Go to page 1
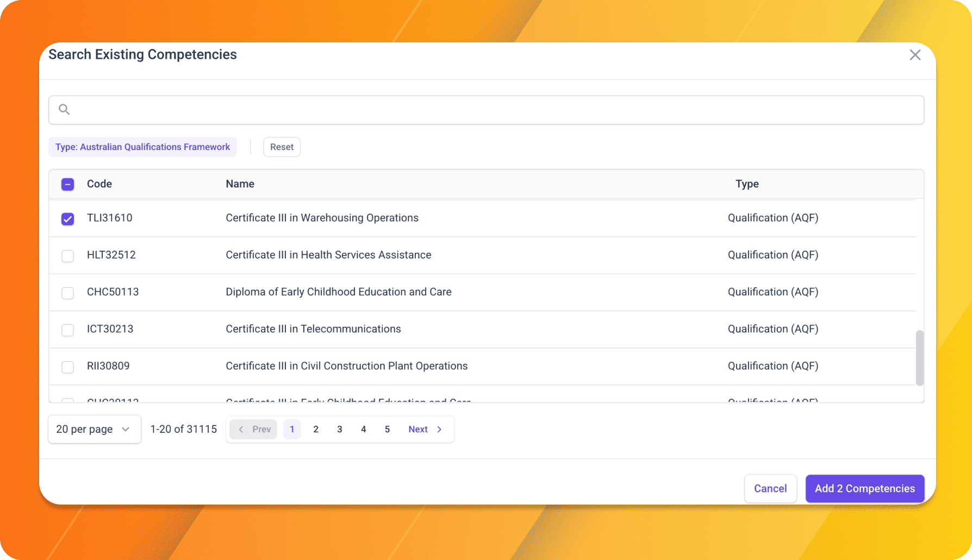The width and height of the screenshot is (972, 560). coord(292,429)
